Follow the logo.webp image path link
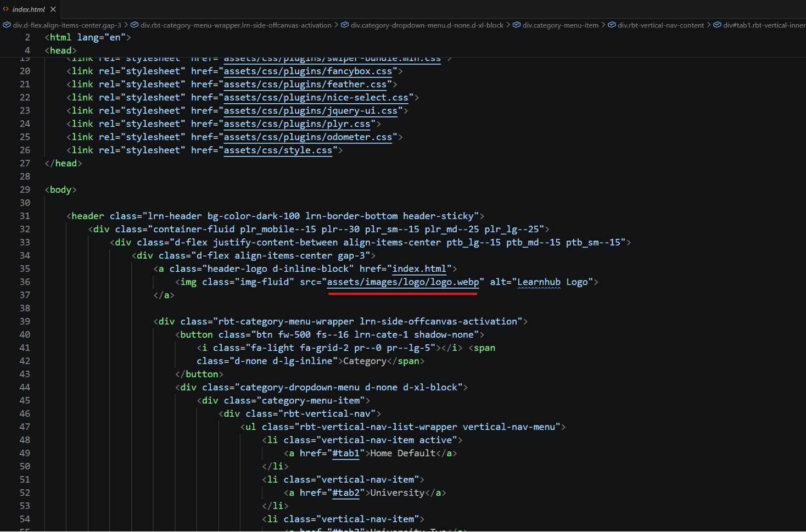 click(403, 282)
